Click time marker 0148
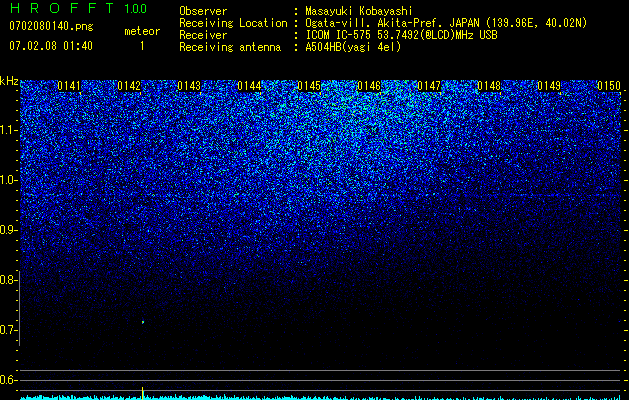This screenshot has height=400, width=629. pos(489,86)
